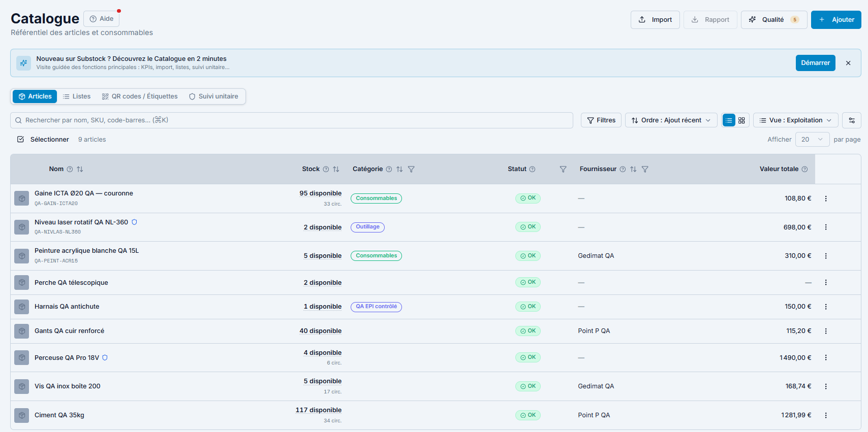Click Point P QA supplier in Gants QA row
This screenshot has width=868, height=432.
[594, 331]
